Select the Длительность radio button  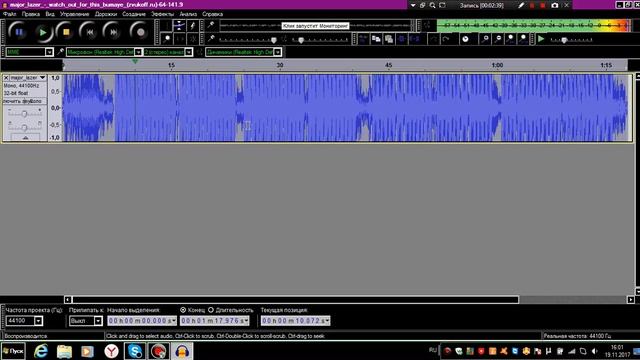(211, 310)
